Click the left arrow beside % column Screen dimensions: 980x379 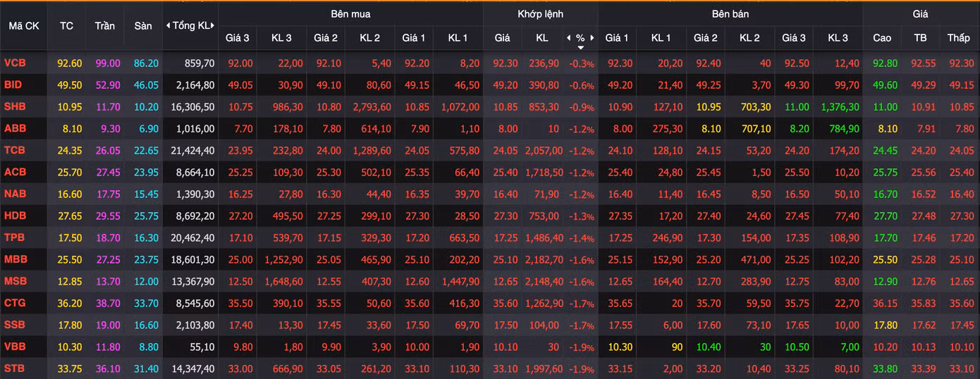[568, 37]
